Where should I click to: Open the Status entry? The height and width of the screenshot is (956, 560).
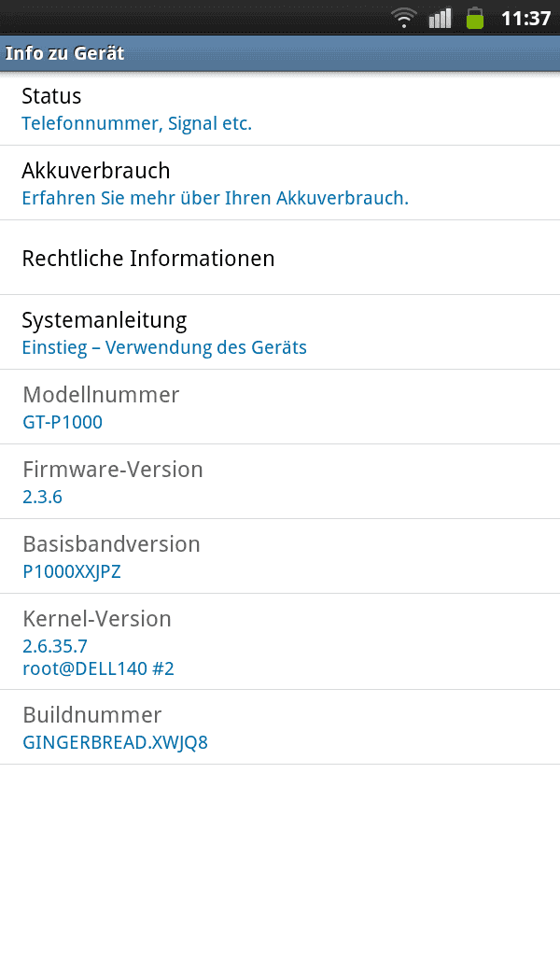[280, 108]
